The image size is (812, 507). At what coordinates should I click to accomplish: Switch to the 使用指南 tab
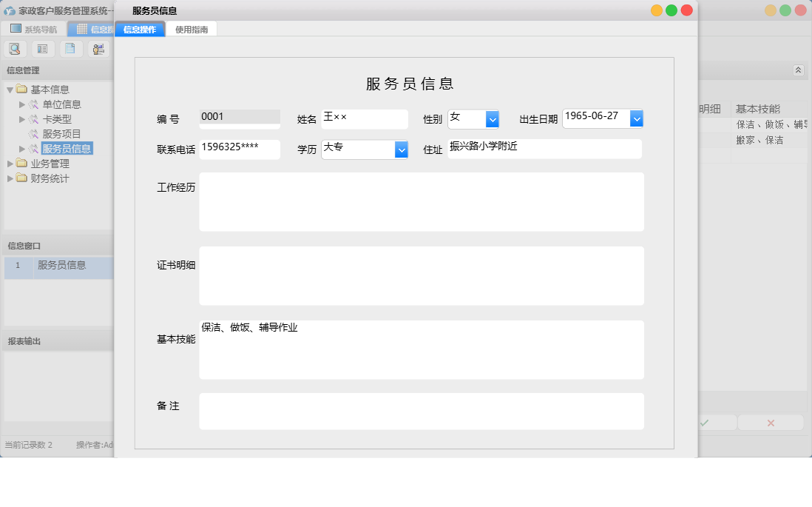point(192,28)
